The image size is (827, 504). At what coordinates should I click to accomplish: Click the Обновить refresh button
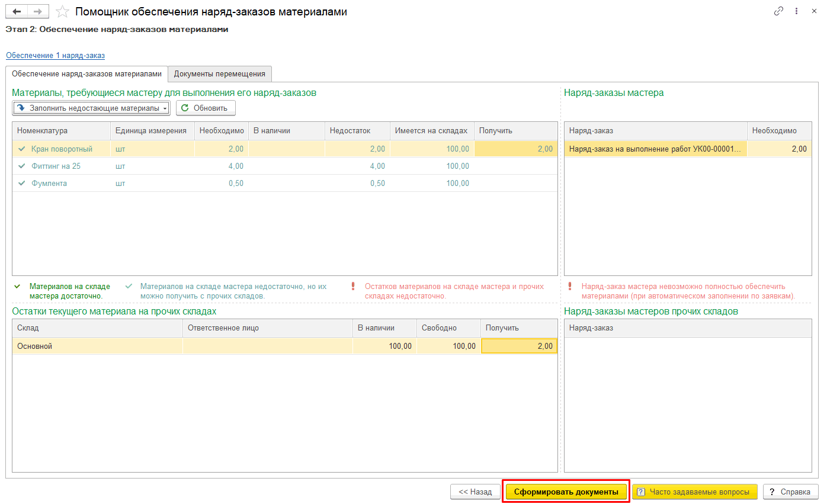[x=206, y=108]
